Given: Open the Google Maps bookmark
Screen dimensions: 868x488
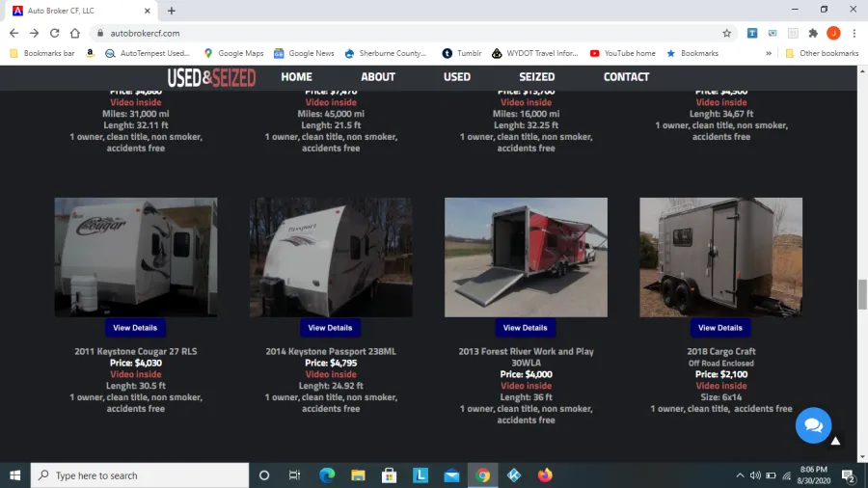Looking at the screenshot, I should [233, 53].
